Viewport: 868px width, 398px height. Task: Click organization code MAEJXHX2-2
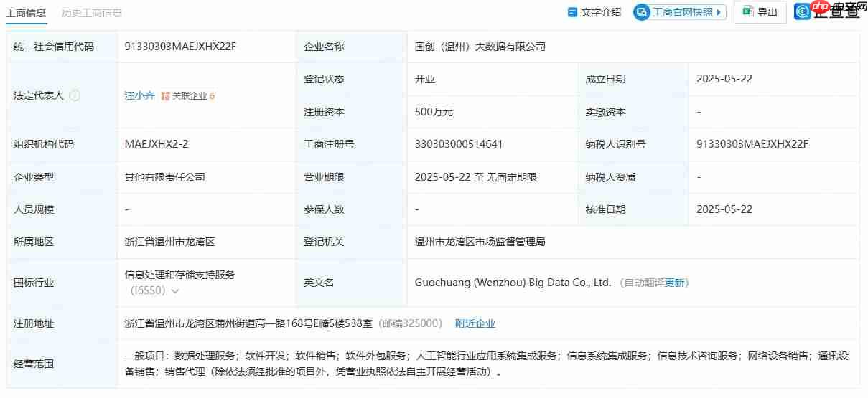[157, 144]
